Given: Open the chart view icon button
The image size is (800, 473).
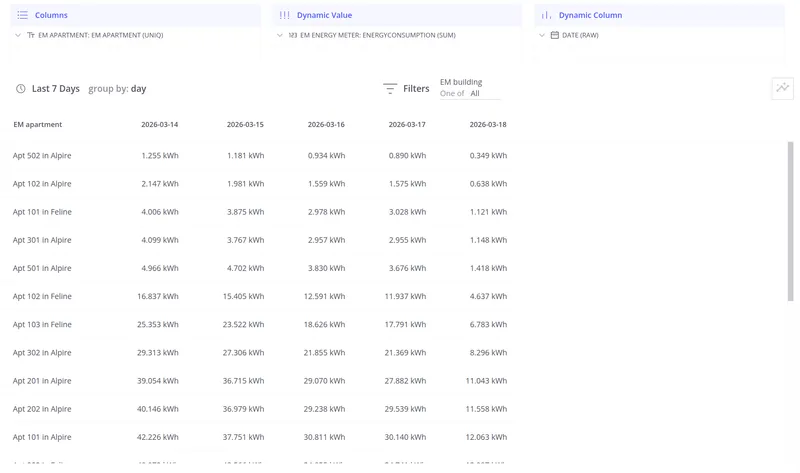Looking at the screenshot, I should pyautogui.click(x=782, y=88).
